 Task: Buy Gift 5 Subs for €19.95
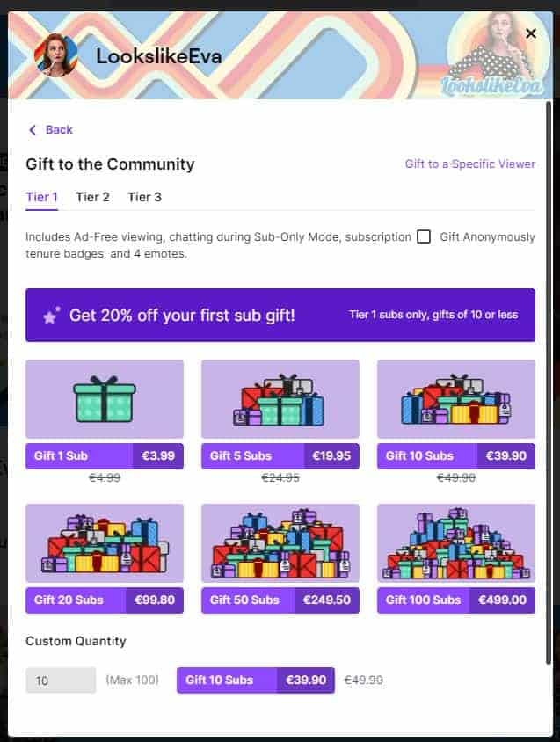coord(280,455)
